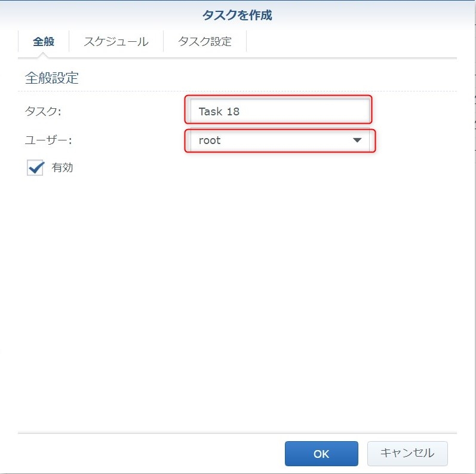Screen dimensions: 476x474
Task: Switch to the 全般 tab
Action: [43, 42]
